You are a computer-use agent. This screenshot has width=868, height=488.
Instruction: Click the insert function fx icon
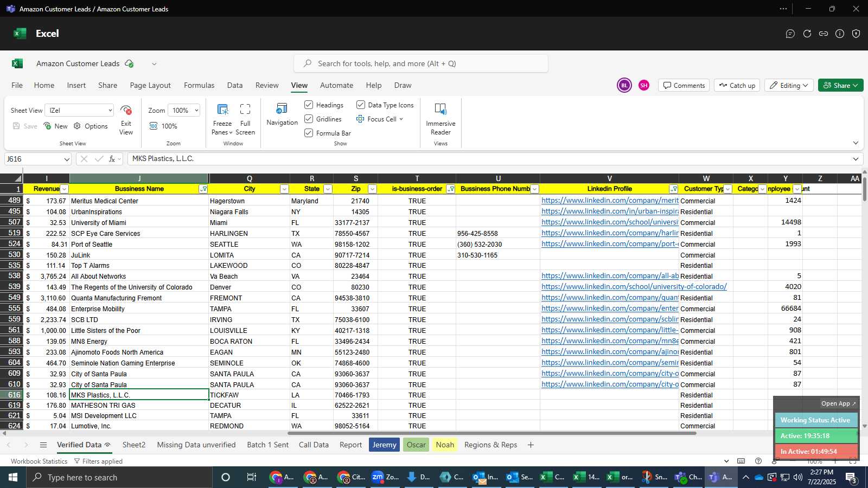click(x=112, y=159)
